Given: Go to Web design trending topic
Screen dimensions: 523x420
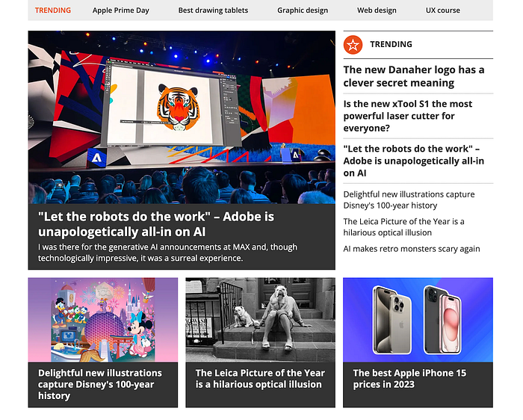Looking at the screenshot, I should coord(377,10).
